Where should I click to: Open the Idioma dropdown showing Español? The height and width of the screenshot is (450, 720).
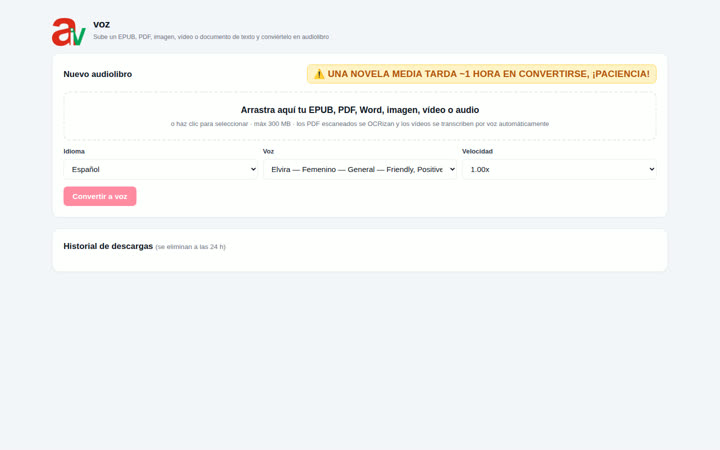[161, 169]
